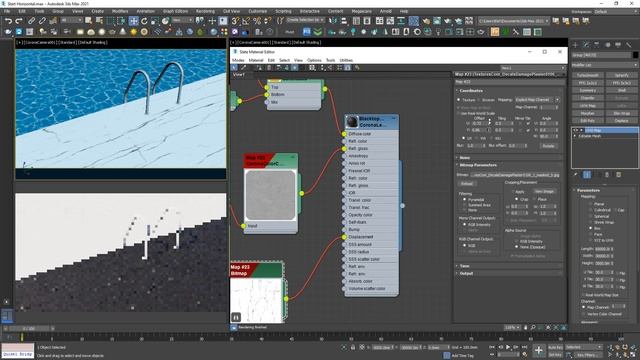Screen dimensions: 640x360
Task: Open Material menu in Slate Material Editor
Action: (256, 60)
